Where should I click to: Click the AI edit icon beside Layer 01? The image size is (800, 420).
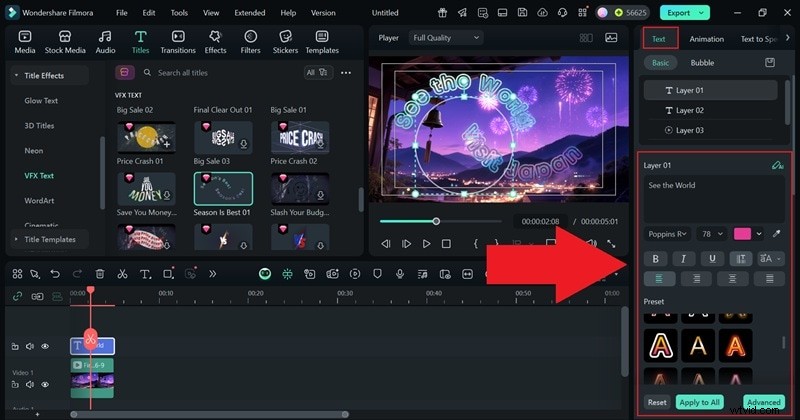(778, 165)
